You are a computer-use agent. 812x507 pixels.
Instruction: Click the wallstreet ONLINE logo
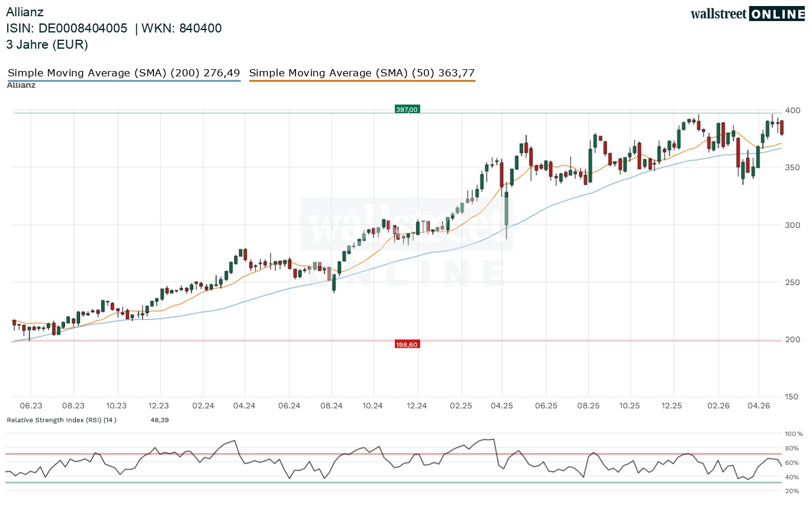tap(748, 14)
